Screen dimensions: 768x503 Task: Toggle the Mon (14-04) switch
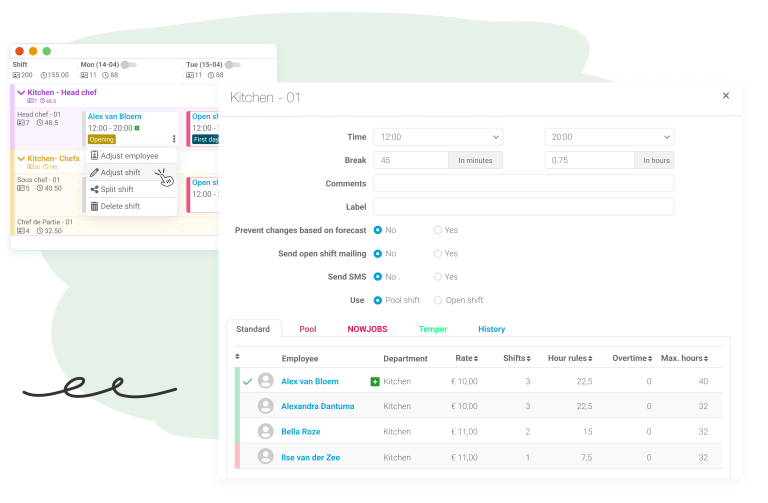point(129,65)
